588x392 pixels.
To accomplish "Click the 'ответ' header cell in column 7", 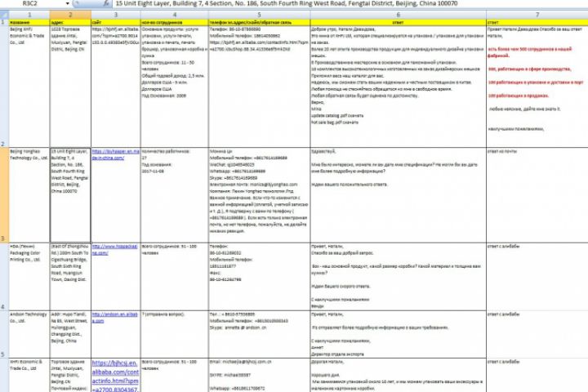I will [537, 23].
